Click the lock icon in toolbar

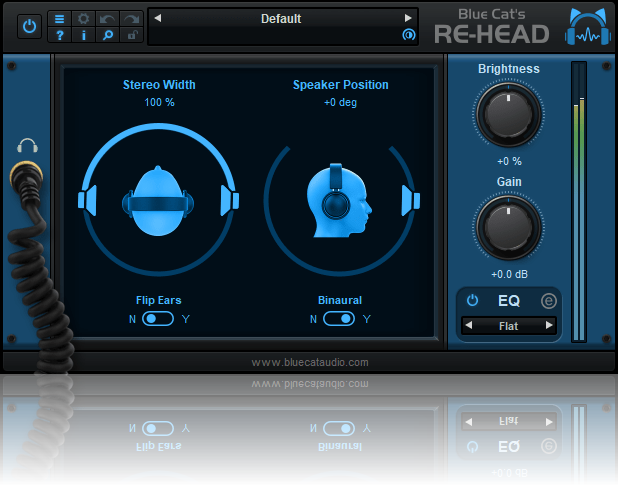click(x=131, y=36)
